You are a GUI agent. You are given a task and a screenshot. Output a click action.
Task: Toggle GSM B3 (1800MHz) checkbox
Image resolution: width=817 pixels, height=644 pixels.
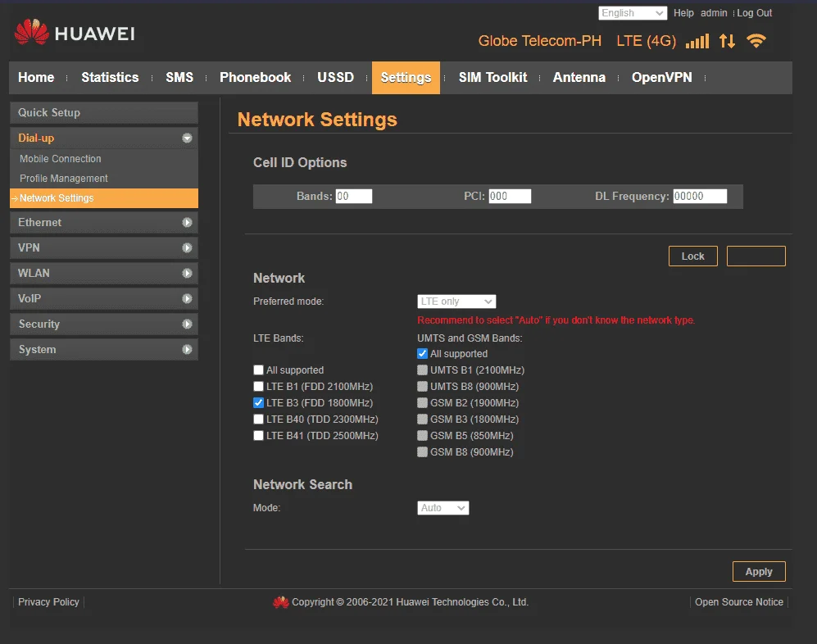pos(423,419)
